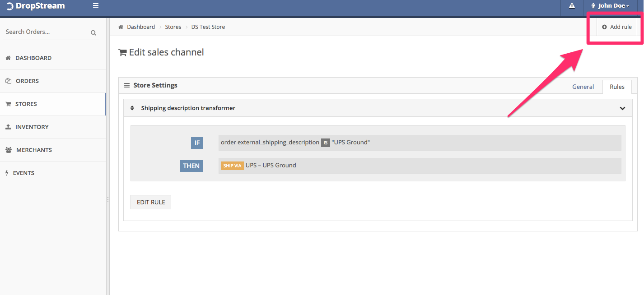Click the Edit sales channel heading

[167, 52]
